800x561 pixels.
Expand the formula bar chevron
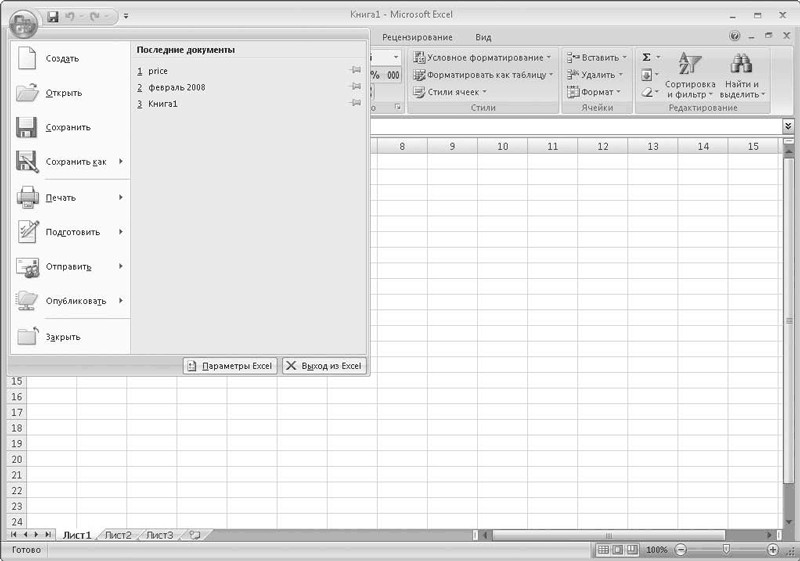coord(788,127)
